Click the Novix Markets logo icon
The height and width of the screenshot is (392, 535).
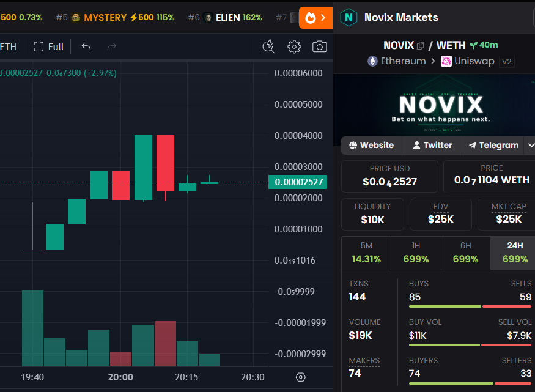click(x=349, y=17)
